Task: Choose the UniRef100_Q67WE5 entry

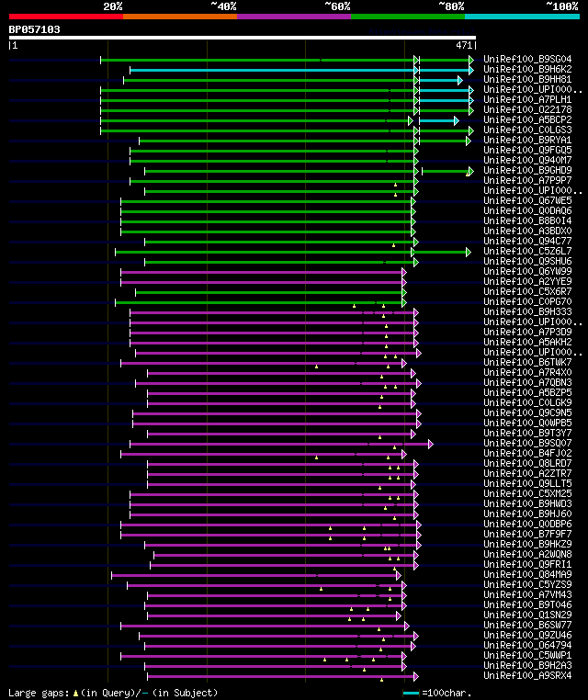Action: pyautogui.click(x=527, y=200)
